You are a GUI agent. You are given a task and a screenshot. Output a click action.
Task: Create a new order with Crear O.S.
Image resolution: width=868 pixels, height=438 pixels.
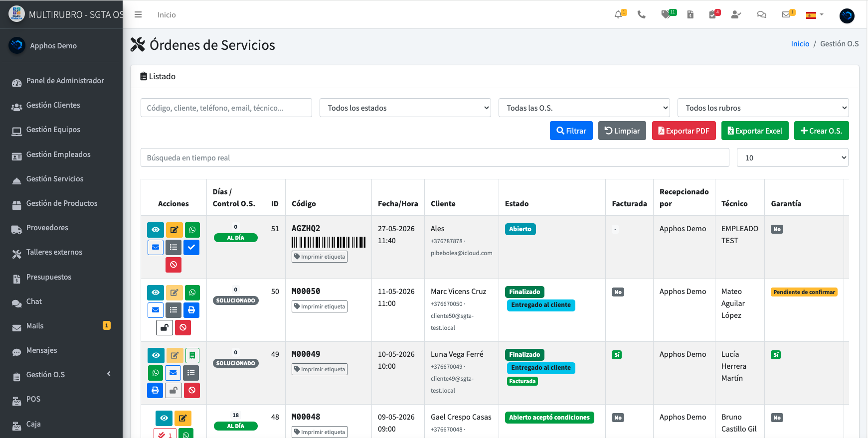[x=822, y=131]
